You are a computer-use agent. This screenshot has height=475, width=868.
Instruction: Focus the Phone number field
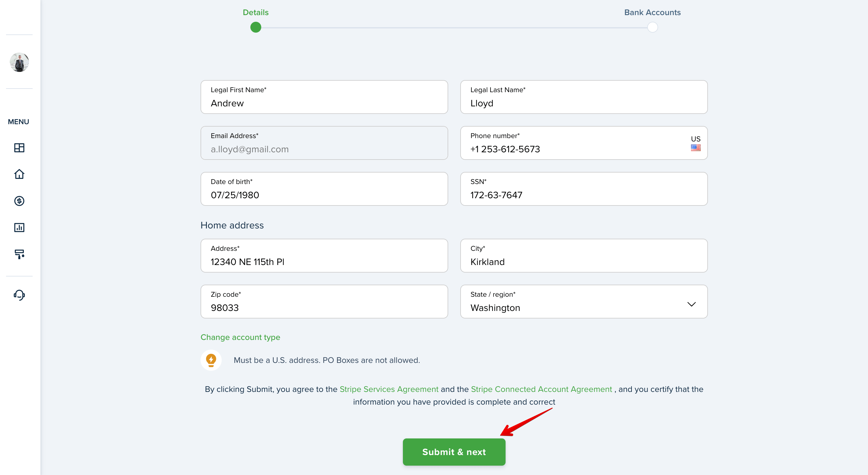(x=583, y=143)
